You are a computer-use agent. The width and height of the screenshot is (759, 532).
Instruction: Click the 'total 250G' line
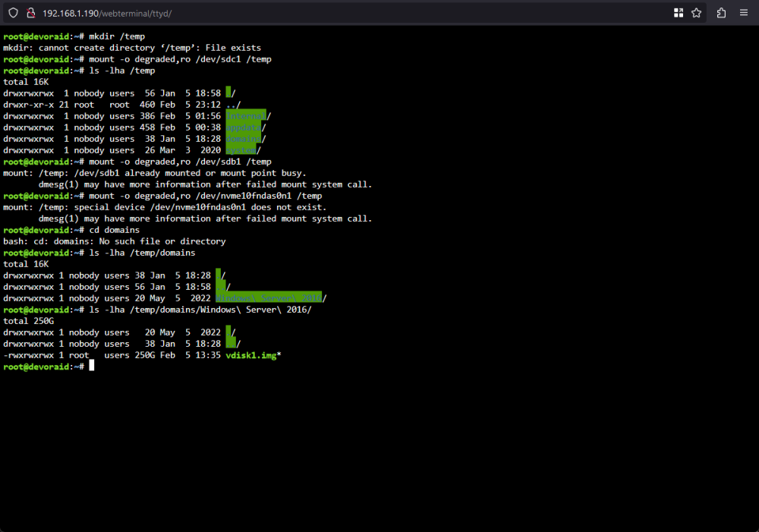click(29, 321)
